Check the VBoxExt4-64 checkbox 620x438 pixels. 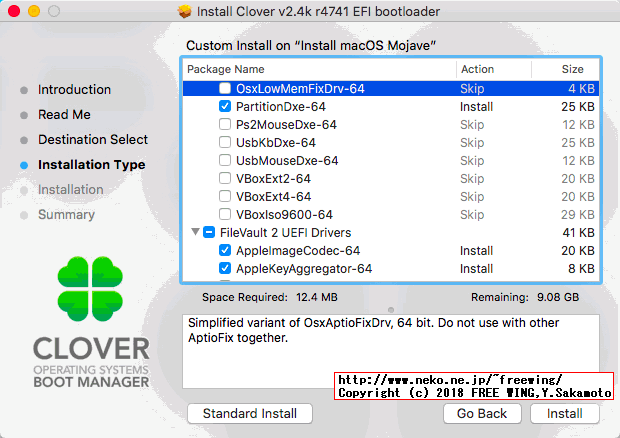pos(225,196)
